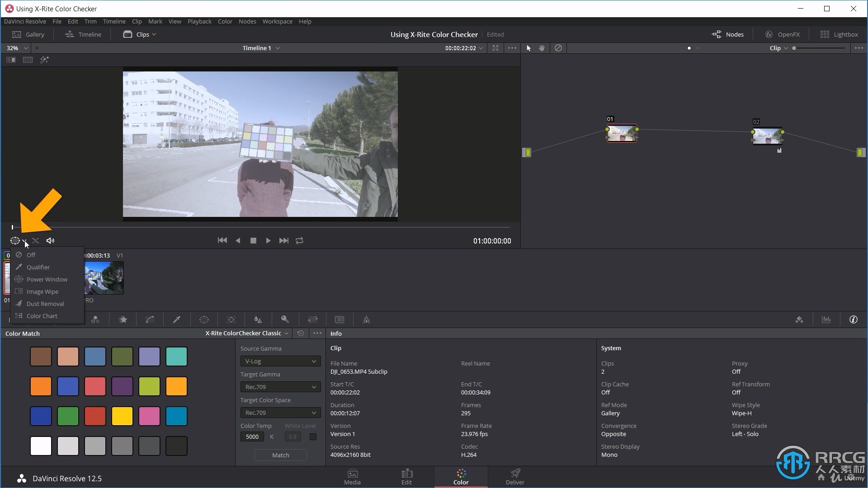Toggle audio mute speaker icon
The height and width of the screenshot is (488, 868).
(x=50, y=241)
